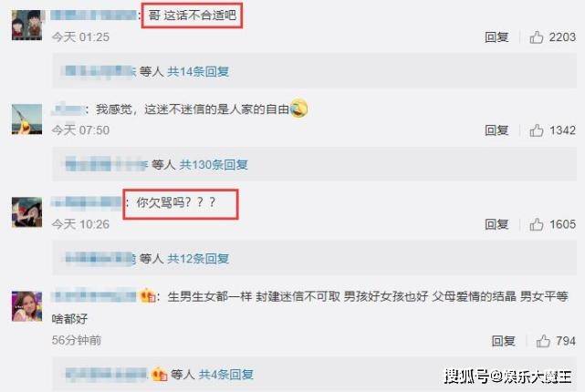Reply to the 今天 01:25 comment
The width and height of the screenshot is (585, 392).
point(496,36)
